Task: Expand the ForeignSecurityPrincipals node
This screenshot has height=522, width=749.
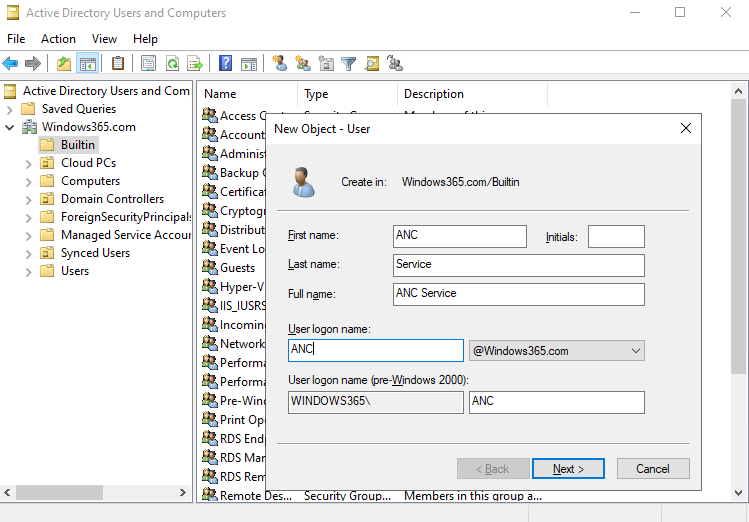Action: click(29, 218)
